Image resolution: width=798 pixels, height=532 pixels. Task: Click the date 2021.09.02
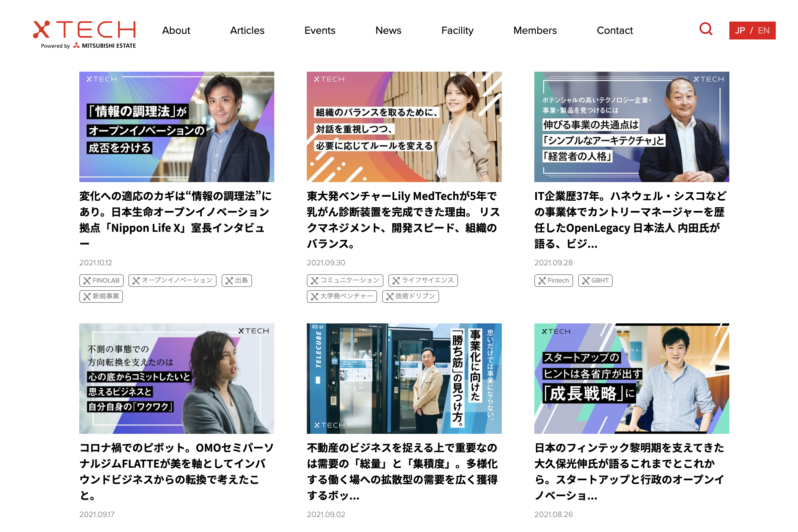[326, 514]
